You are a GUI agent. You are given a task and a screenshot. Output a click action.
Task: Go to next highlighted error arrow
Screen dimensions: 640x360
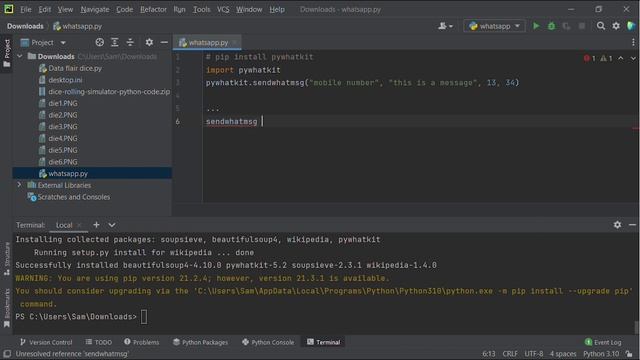633,58
